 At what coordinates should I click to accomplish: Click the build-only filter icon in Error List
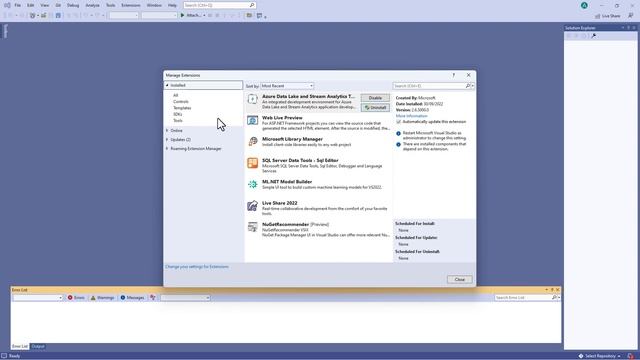(x=153, y=298)
